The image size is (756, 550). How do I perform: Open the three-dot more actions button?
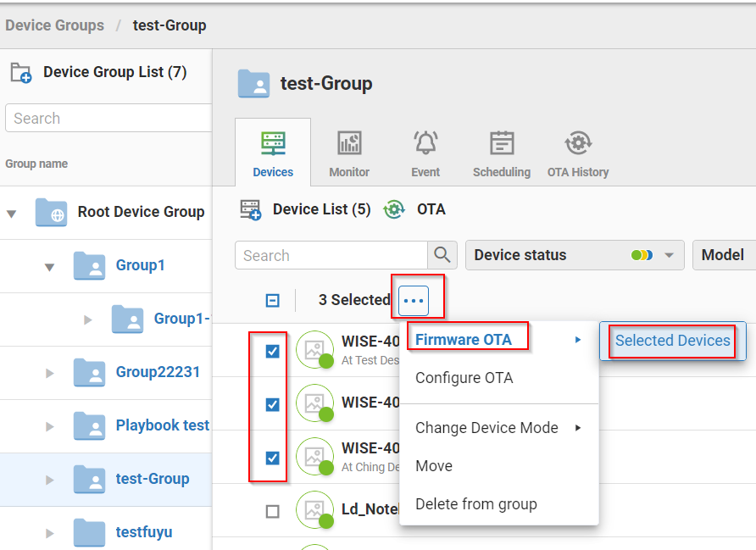click(x=414, y=300)
